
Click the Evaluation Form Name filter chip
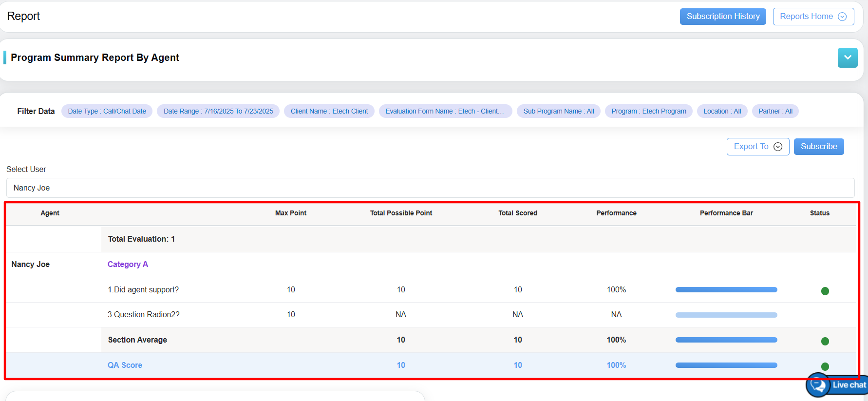[445, 111]
